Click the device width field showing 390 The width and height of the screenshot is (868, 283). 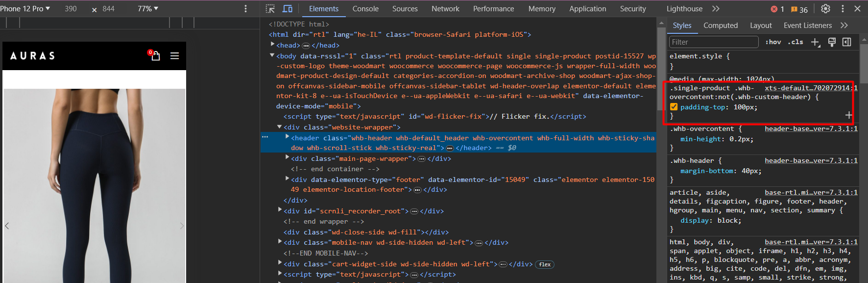[x=71, y=9]
